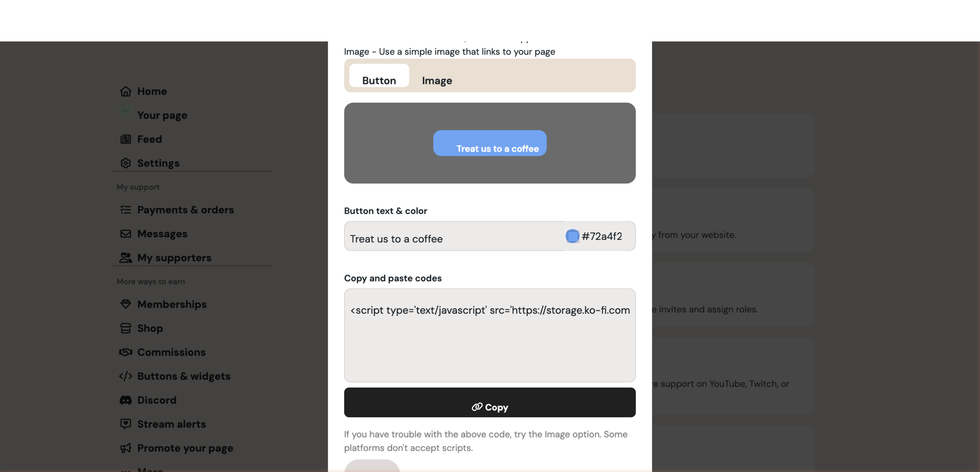
Task: Click the Stream alerts icon
Action: (126, 424)
